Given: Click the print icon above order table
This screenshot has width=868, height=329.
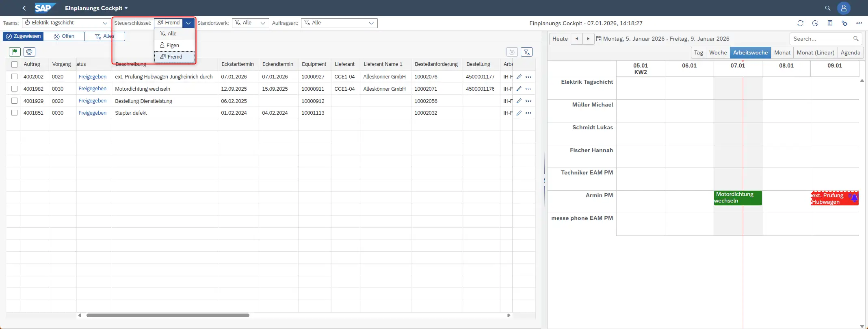Looking at the screenshot, I should click(29, 52).
